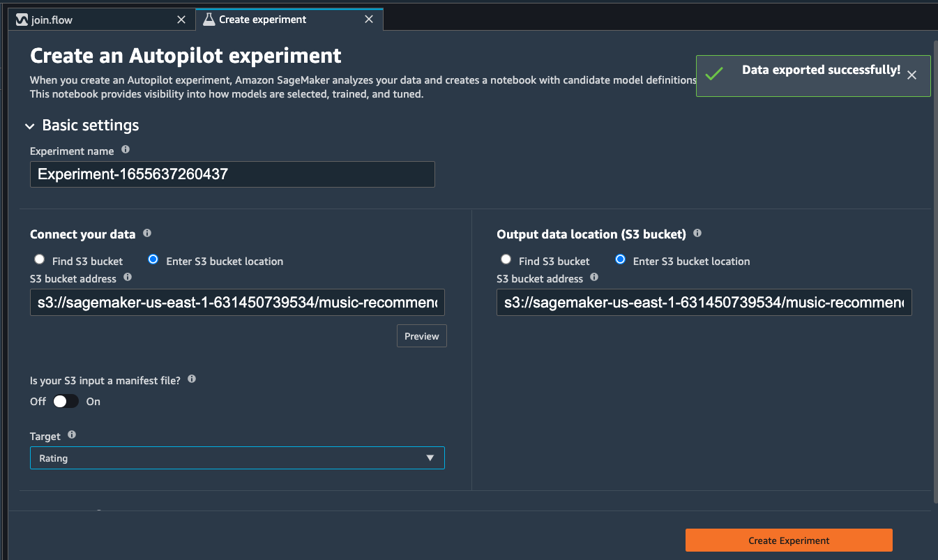Click the Preview button
The image size is (938, 560).
pos(422,336)
